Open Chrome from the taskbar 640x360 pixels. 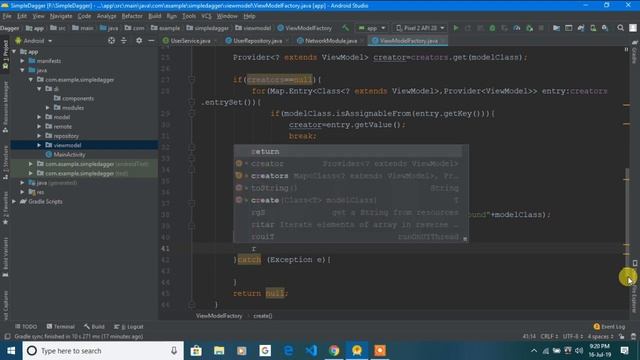(x=334, y=351)
